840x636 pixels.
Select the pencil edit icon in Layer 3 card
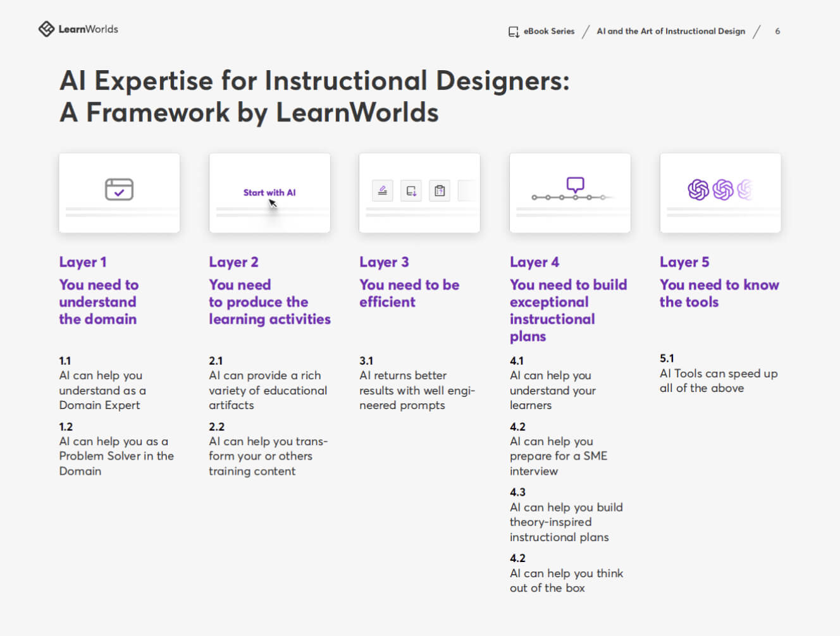(382, 190)
